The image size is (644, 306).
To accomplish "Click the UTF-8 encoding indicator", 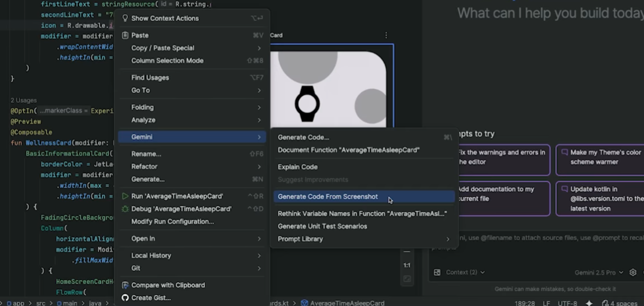I will point(567,303).
